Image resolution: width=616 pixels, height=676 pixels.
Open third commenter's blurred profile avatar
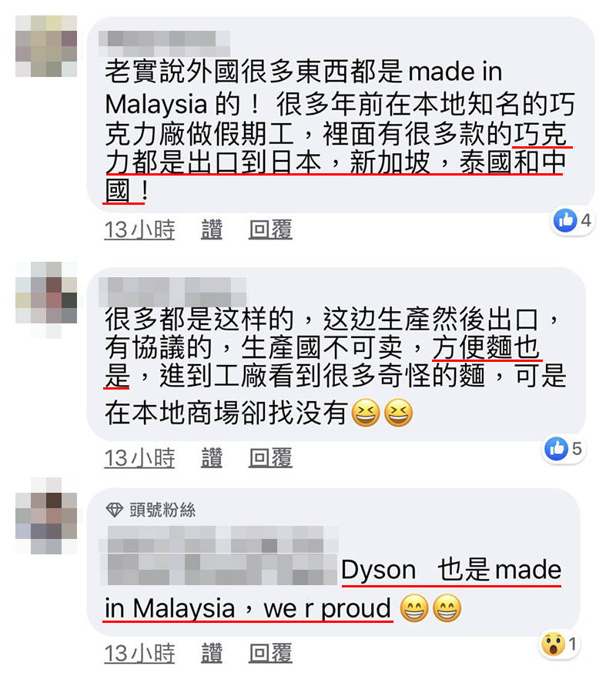[46, 516]
